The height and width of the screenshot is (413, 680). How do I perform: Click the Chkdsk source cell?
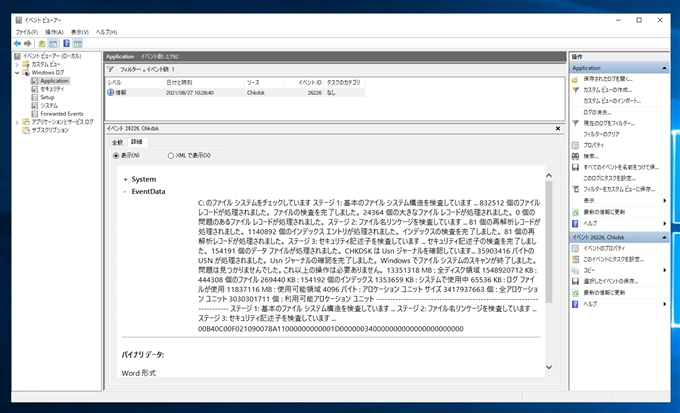[x=255, y=93]
